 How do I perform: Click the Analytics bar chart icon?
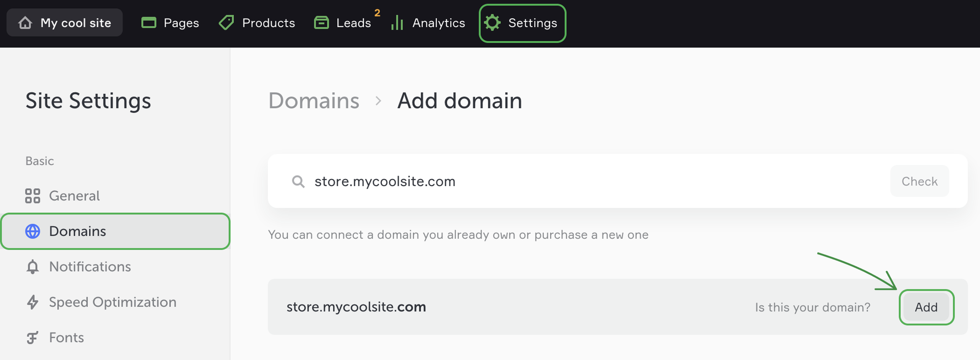[397, 23]
